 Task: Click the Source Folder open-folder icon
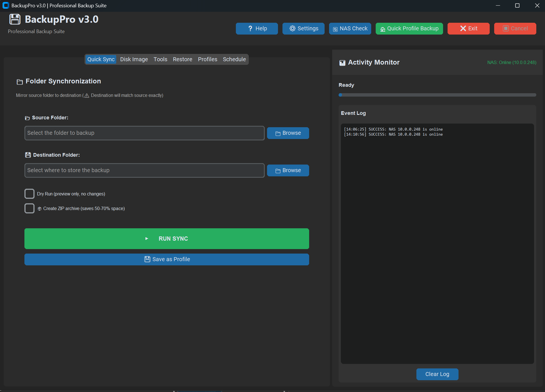click(27, 118)
